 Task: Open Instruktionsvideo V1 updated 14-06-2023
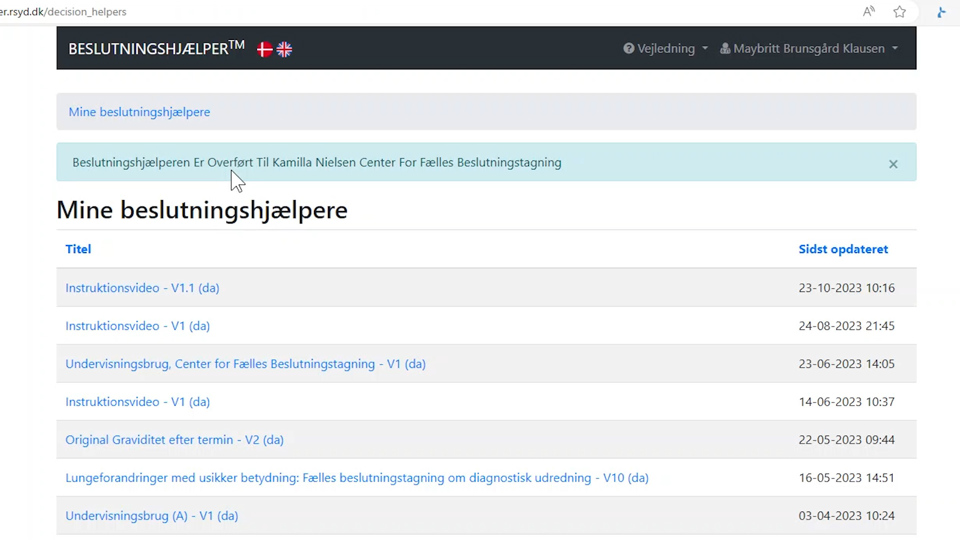pos(137,402)
